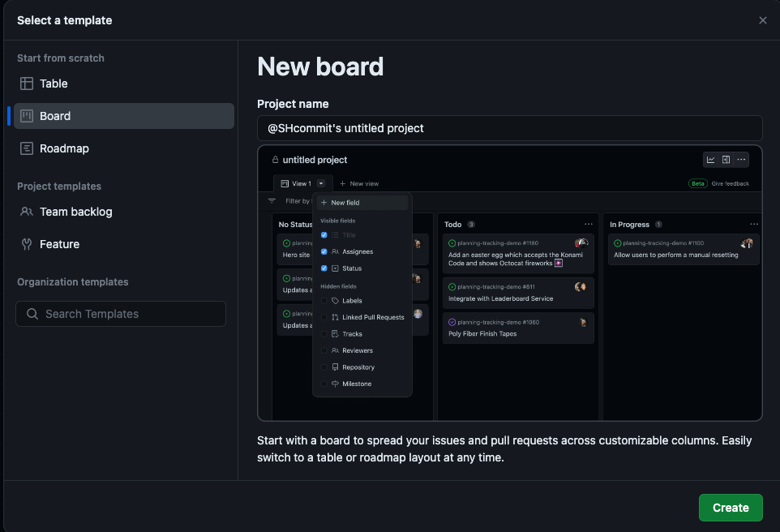780x532 pixels.
Task: Edit the Project name input field
Action: (x=509, y=128)
